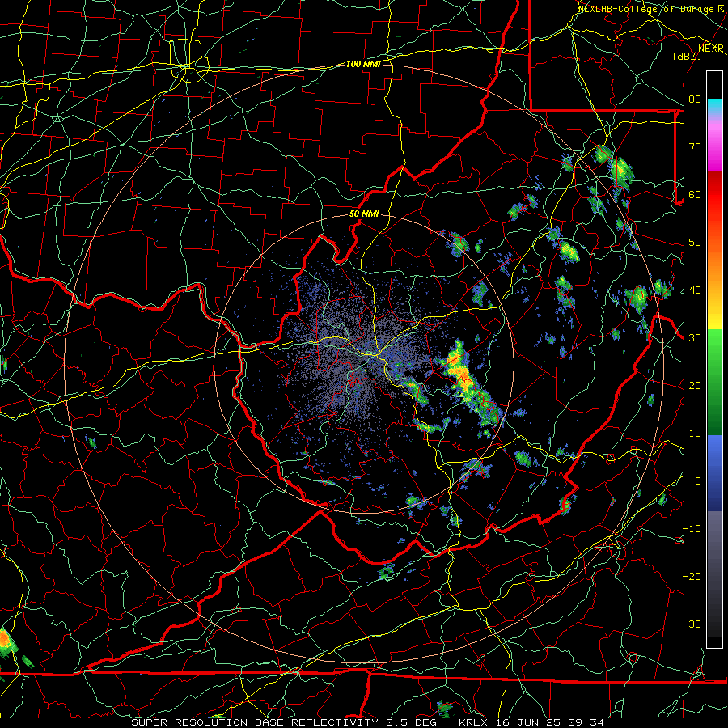Click the '100 NMI' range ring label
Viewport: 728px width, 728px height.
coord(363,64)
